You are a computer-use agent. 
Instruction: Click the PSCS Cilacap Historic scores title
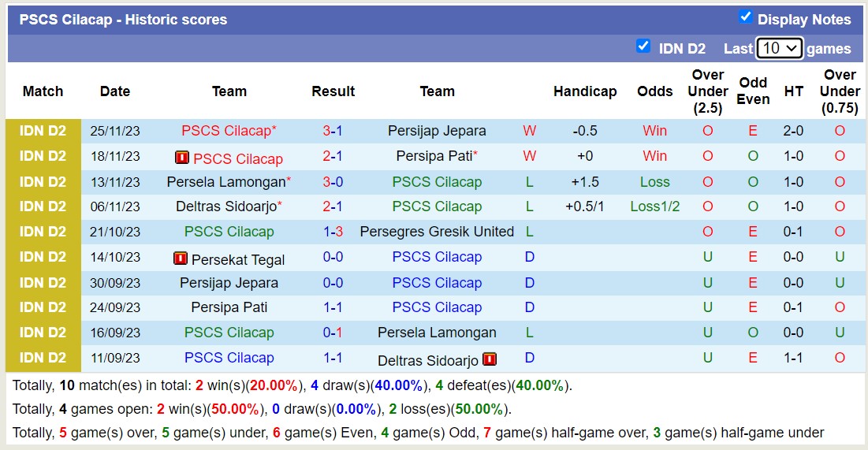123,20
